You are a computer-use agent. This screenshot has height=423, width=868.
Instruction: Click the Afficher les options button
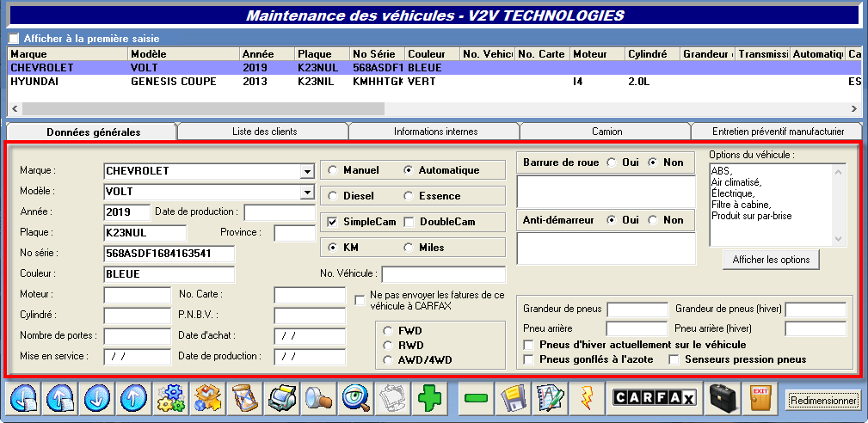pyautogui.click(x=771, y=260)
